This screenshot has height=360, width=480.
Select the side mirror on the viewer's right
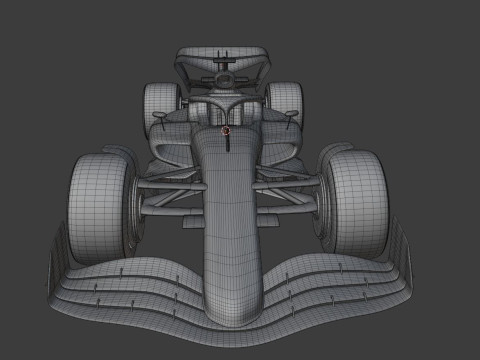point(291,114)
